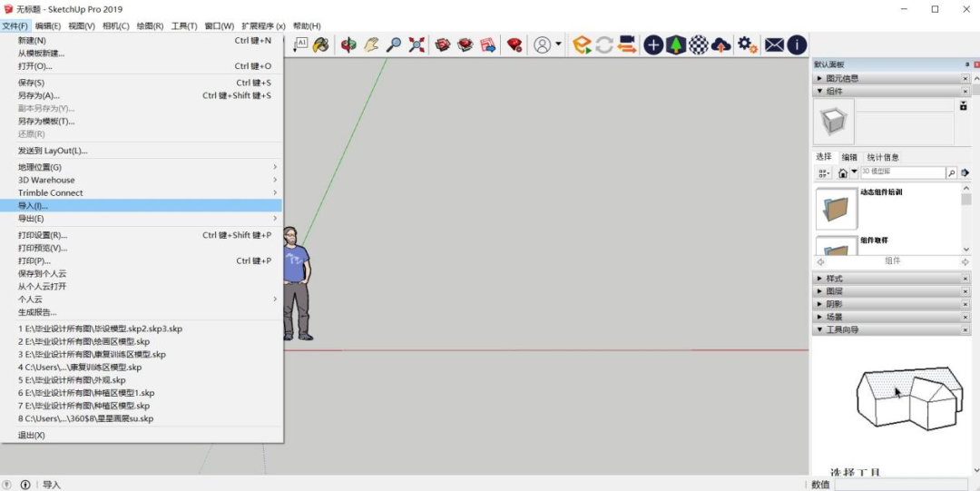Image resolution: width=980 pixels, height=491 pixels.
Task: Activate the Pan hand tool
Action: [x=371, y=44]
